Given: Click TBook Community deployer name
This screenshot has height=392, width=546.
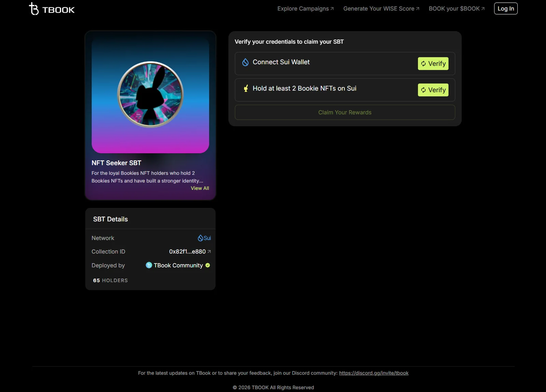Looking at the screenshot, I should 178,265.
